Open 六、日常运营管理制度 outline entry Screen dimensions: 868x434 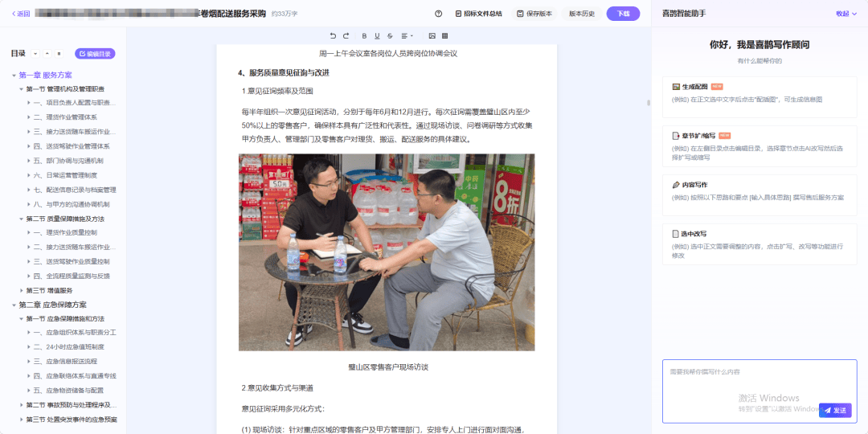tap(65, 175)
